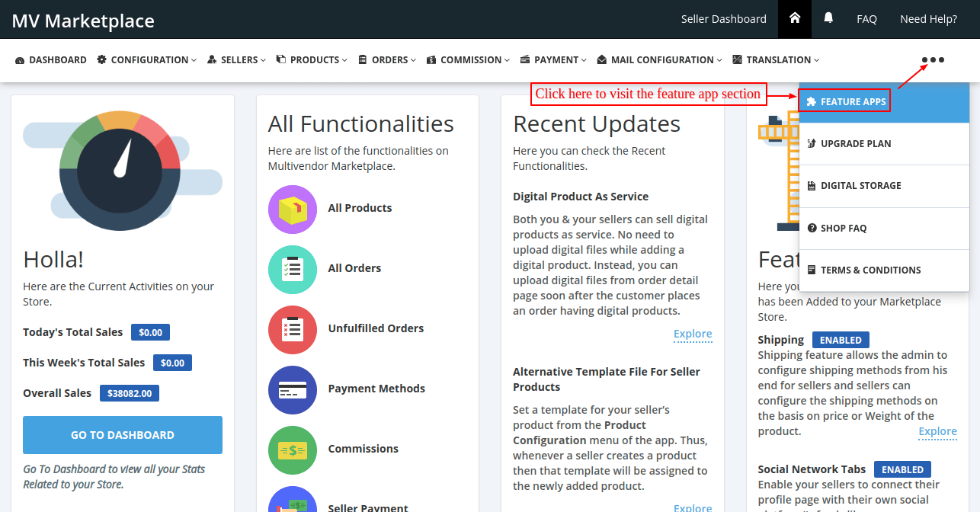This screenshot has height=512, width=980.
Task: Select the Payment Methods card icon
Action: point(293,390)
